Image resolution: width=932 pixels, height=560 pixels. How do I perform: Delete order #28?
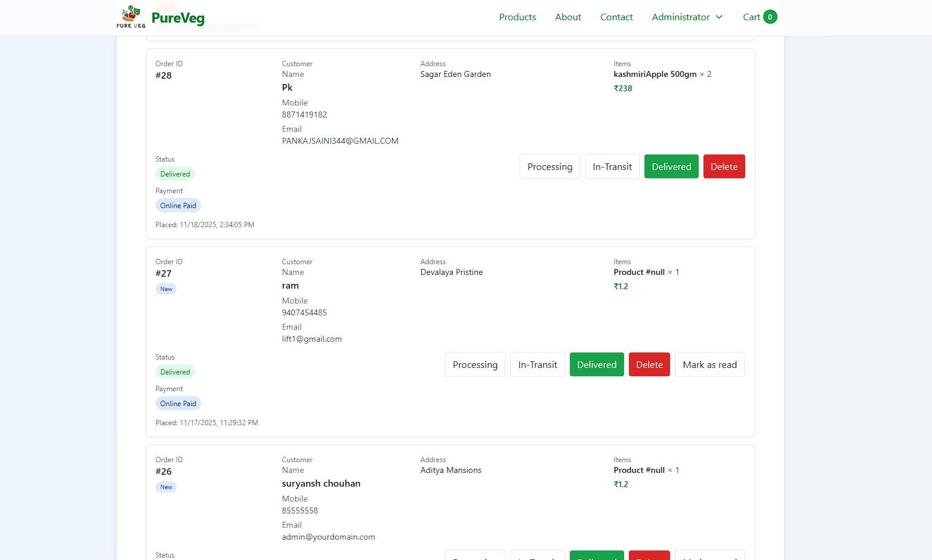click(724, 166)
